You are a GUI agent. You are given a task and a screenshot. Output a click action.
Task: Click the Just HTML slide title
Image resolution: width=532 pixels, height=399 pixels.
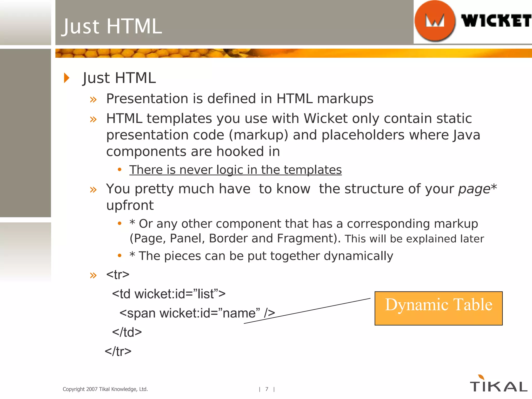click(x=112, y=26)
